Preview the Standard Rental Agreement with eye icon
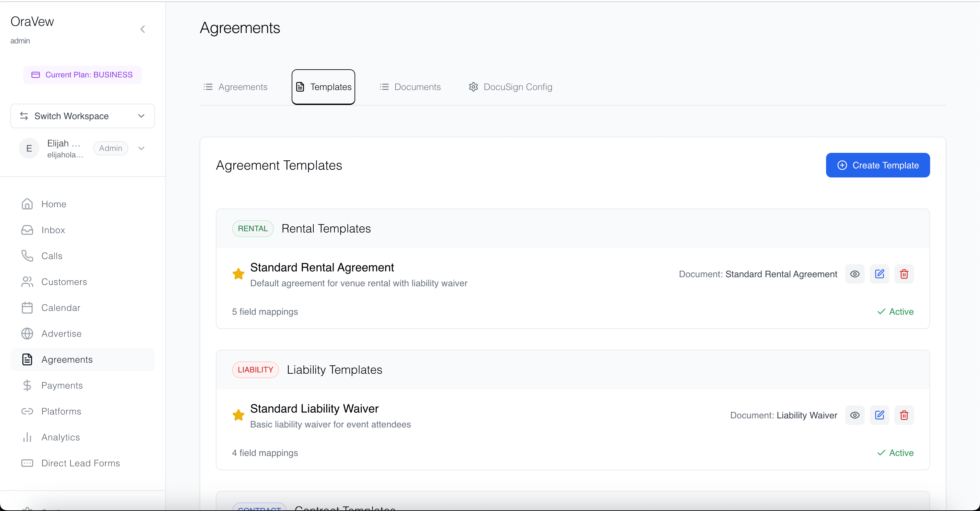This screenshot has height=511, width=980. pyautogui.click(x=855, y=274)
